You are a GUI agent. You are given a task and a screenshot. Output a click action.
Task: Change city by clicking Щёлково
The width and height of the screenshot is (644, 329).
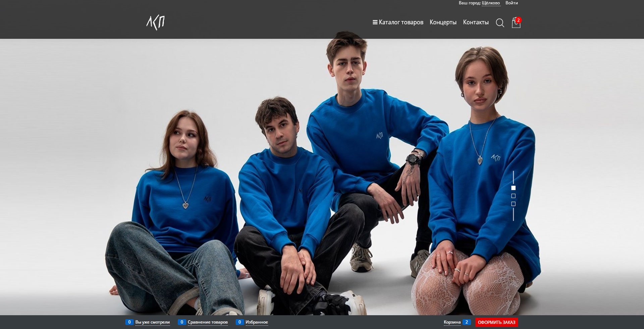point(491,3)
